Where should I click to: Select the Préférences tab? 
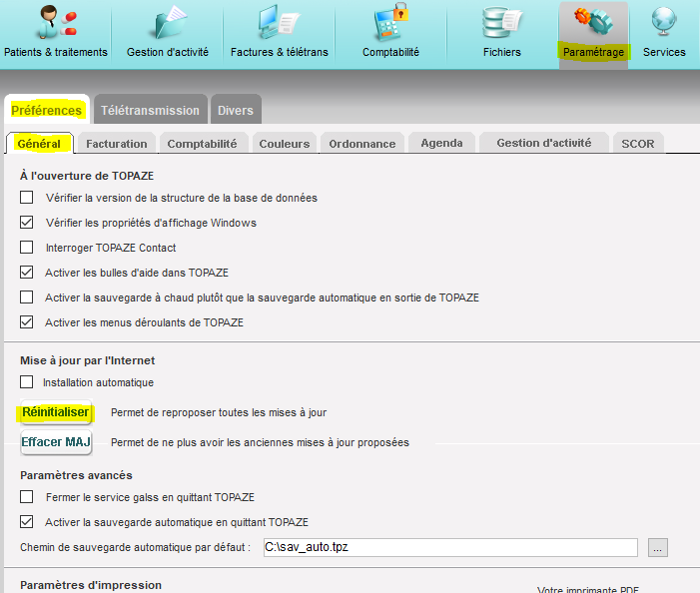(46, 110)
